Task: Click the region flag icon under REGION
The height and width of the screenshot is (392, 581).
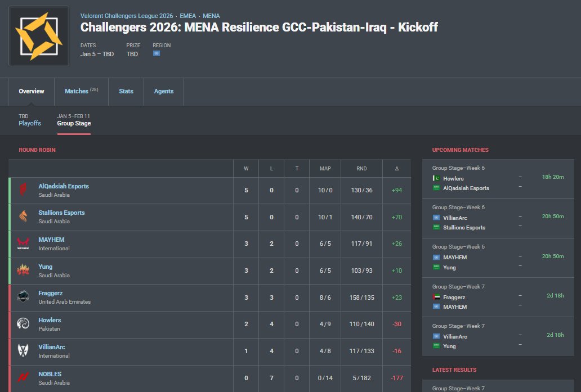Action: [157, 53]
